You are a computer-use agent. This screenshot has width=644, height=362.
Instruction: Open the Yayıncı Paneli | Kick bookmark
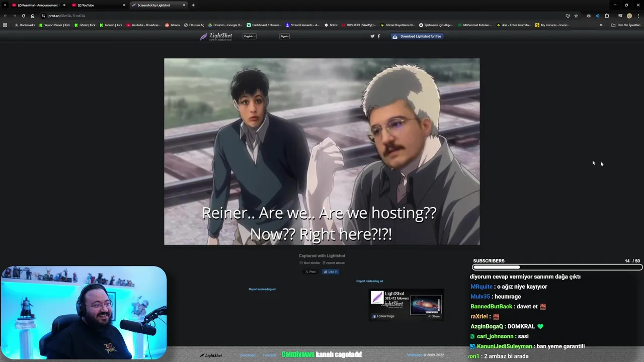55,25
